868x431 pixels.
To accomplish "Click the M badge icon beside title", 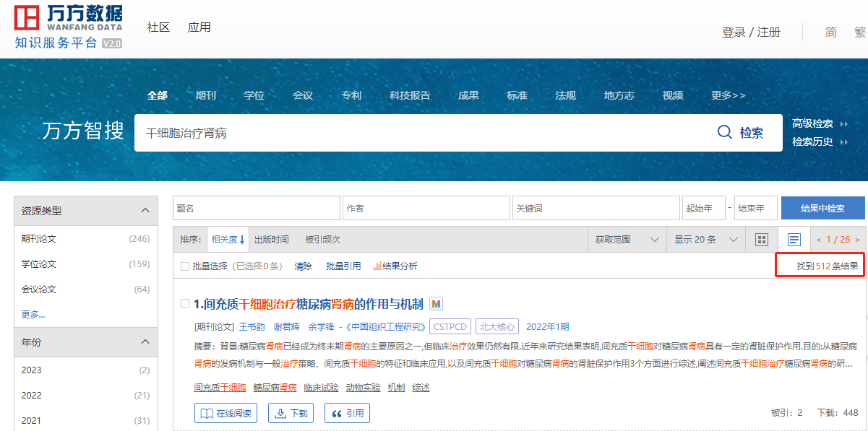I will coord(436,304).
